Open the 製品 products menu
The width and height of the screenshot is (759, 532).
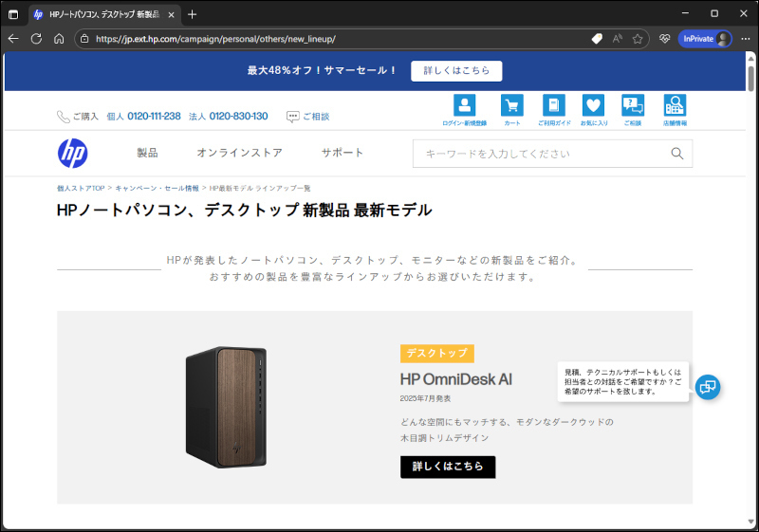(x=147, y=153)
